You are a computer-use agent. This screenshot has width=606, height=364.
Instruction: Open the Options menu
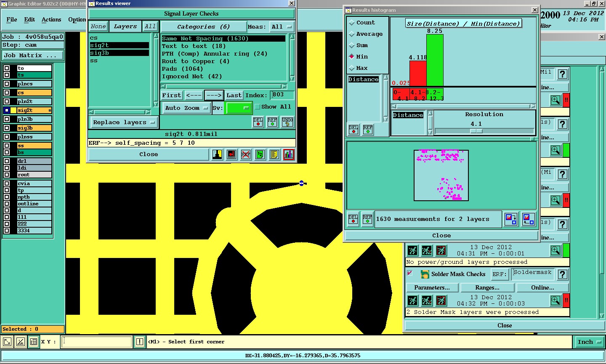(77, 20)
